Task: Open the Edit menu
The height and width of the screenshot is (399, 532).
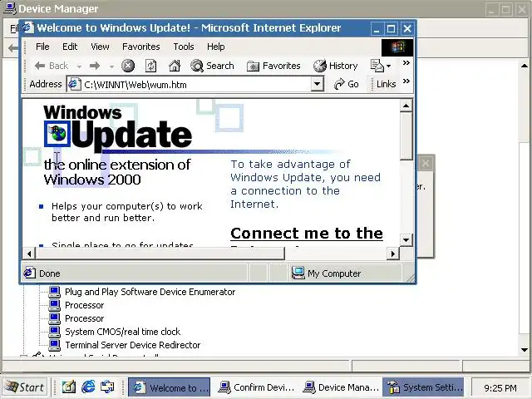Action: pyautogui.click(x=70, y=47)
